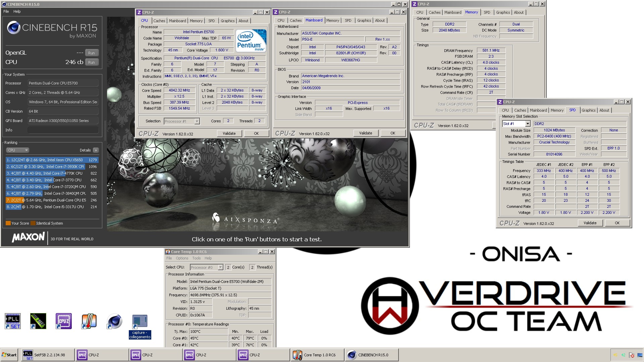644x362 pixels.
Task: Click the Info text field in Your System
Action: tap(63, 130)
